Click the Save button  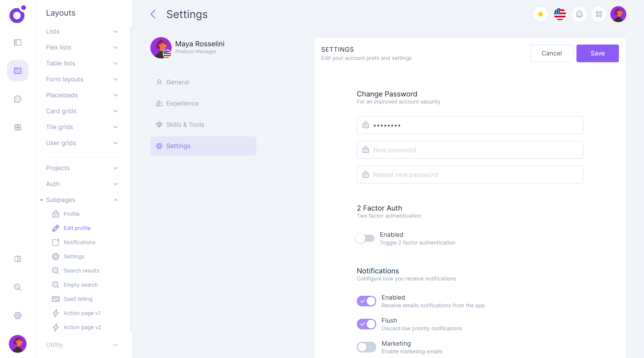597,53
